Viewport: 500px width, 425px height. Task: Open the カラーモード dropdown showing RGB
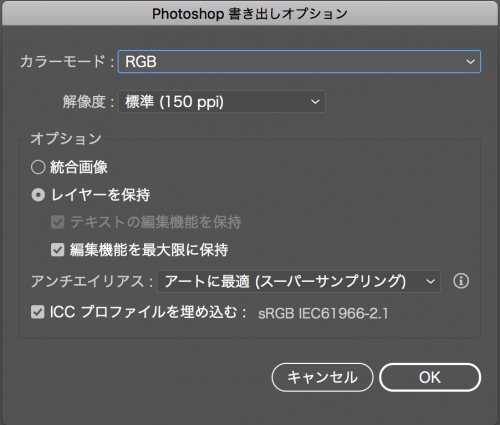[x=299, y=62]
